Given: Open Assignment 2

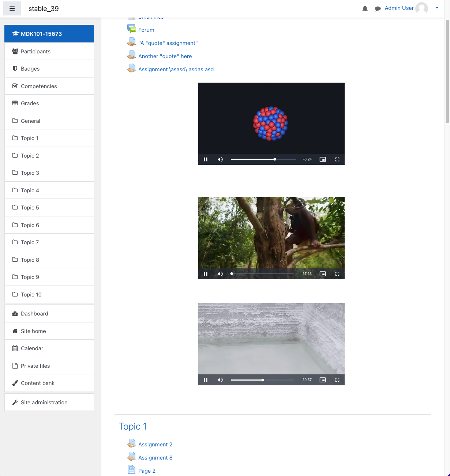Looking at the screenshot, I should pos(155,445).
